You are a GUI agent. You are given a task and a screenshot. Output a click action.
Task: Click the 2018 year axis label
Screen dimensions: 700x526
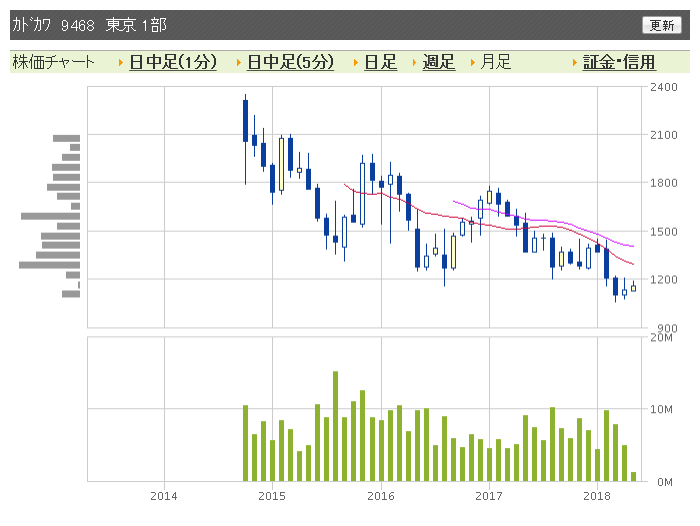point(597,496)
